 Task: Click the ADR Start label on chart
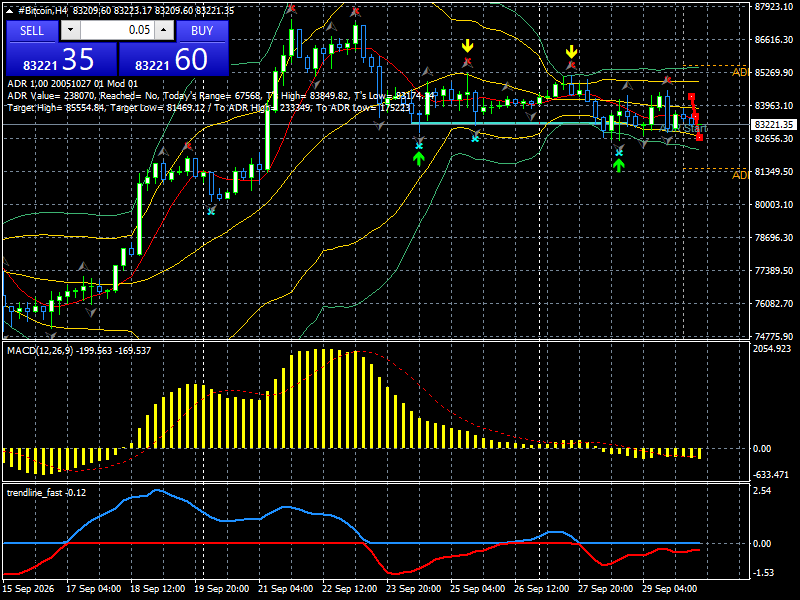pyautogui.click(x=684, y=129)
